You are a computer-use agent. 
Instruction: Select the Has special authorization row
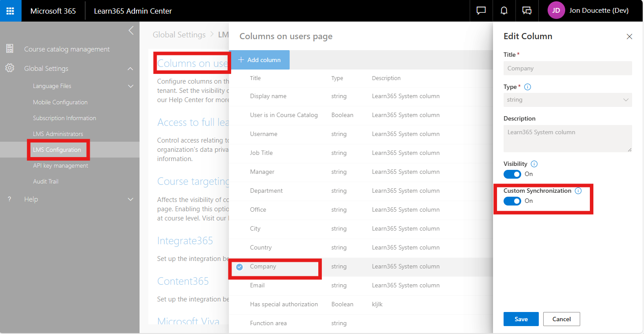(x=361, y=304)
